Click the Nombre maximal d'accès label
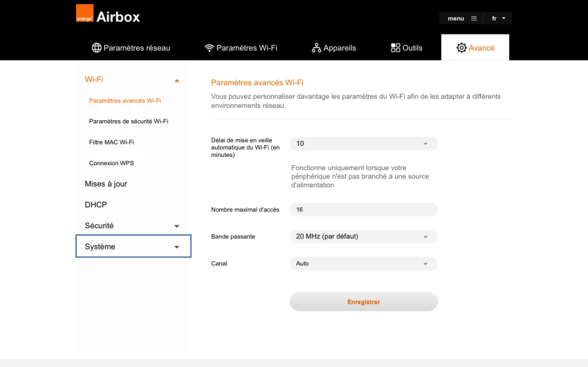Screen dimensions: 588x367 point(246,209)
